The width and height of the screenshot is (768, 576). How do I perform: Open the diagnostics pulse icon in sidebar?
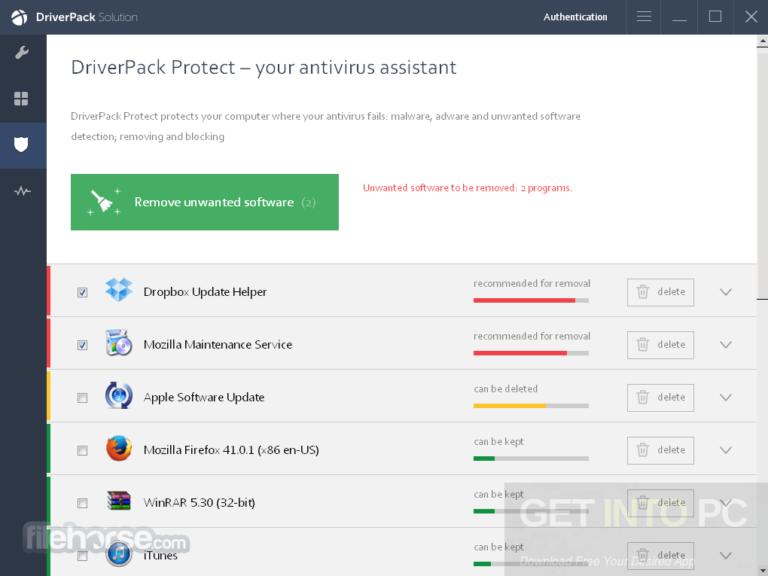[x=22, y=191]
